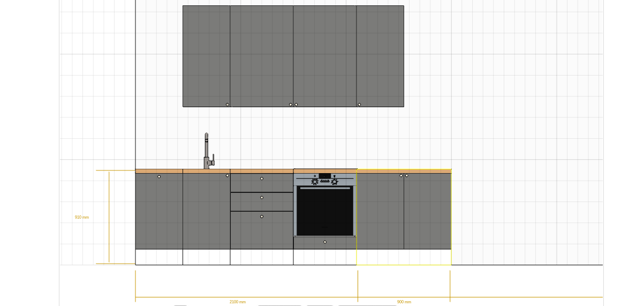
Task: Select the kitchen faucet on the worktop
Action: pos(208,152)
